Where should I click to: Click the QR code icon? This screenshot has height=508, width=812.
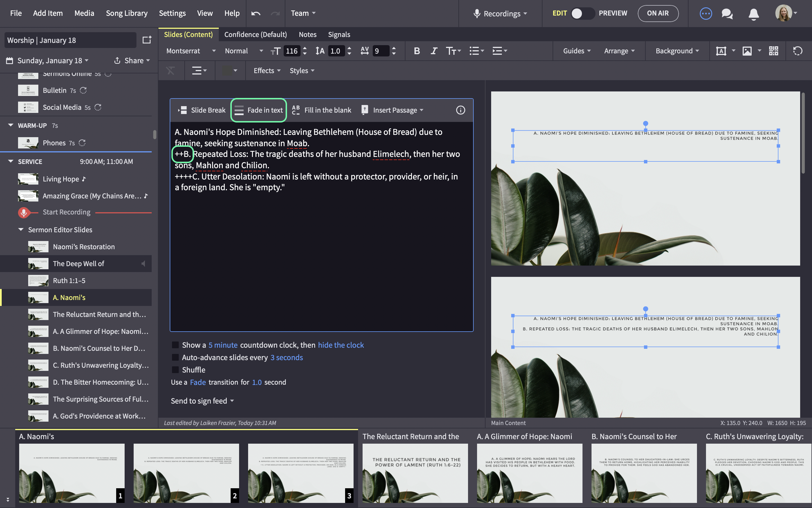773,51
